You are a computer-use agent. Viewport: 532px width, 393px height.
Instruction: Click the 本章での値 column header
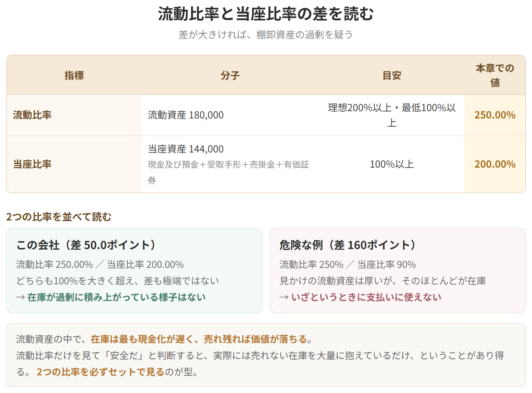pos(495,75)
